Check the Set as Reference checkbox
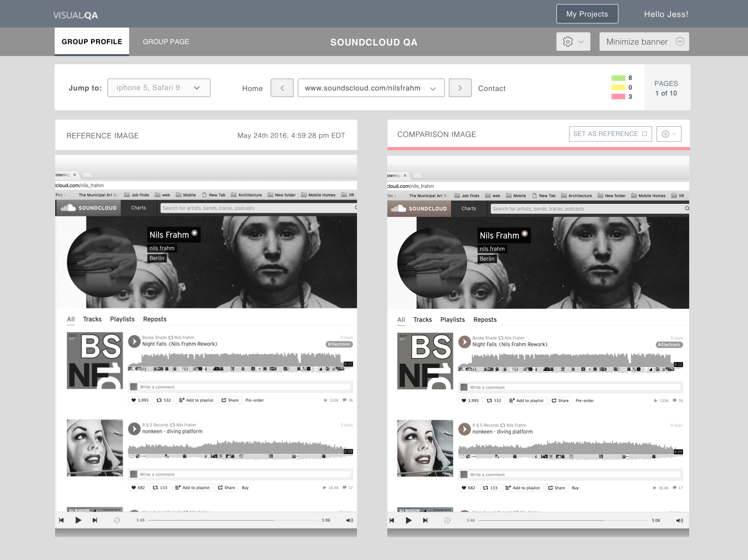 tap(644, 134)
